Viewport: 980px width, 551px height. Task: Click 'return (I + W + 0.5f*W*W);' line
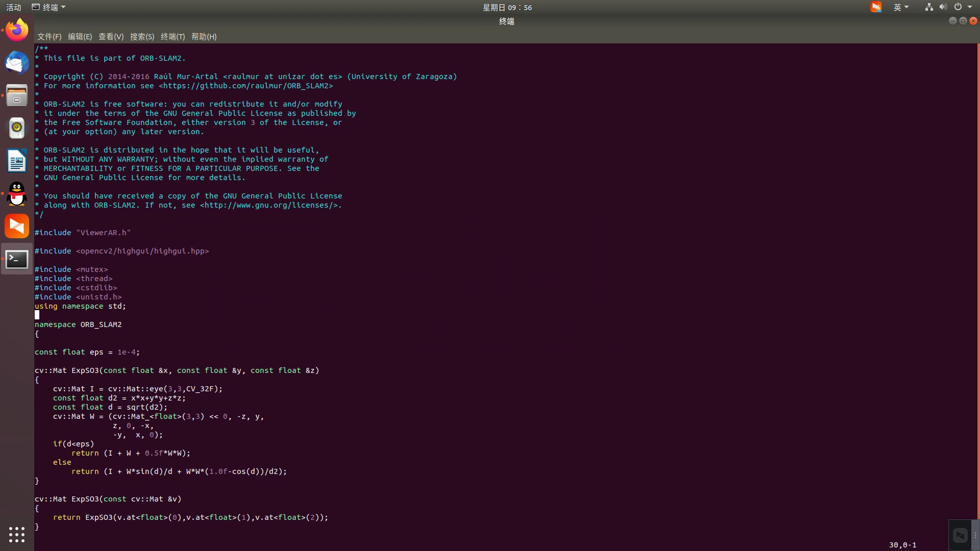tap(131, 453)
